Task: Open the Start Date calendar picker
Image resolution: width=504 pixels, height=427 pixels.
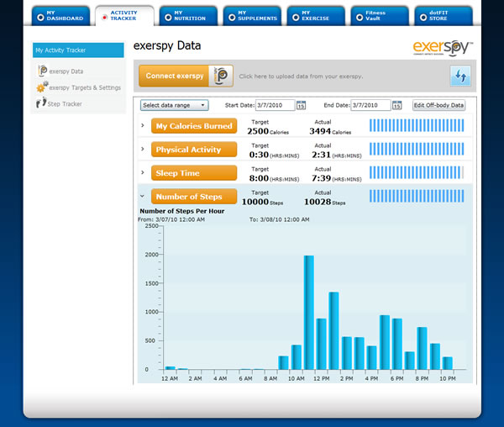Action: click(301, 105)
